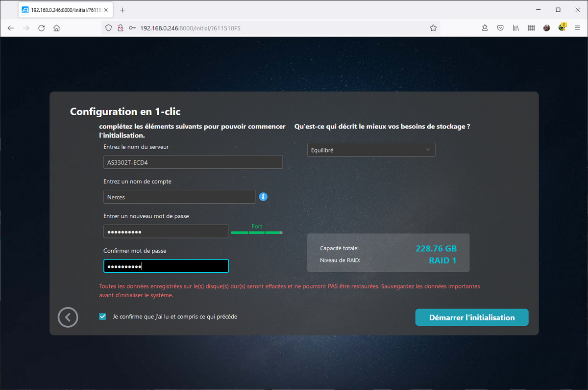Click the RAID 1 level value
This screenshot has height=390, width=588.
442,260
